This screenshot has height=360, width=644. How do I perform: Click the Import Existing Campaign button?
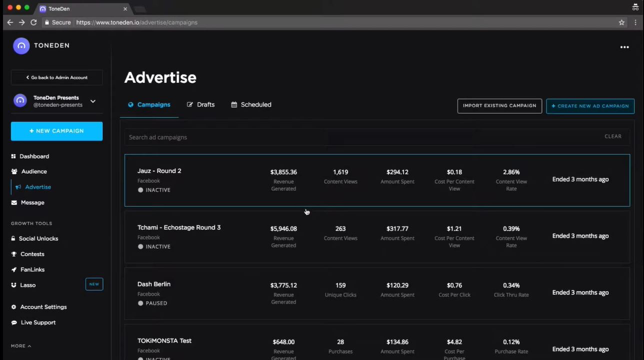(x=499, y=106)
